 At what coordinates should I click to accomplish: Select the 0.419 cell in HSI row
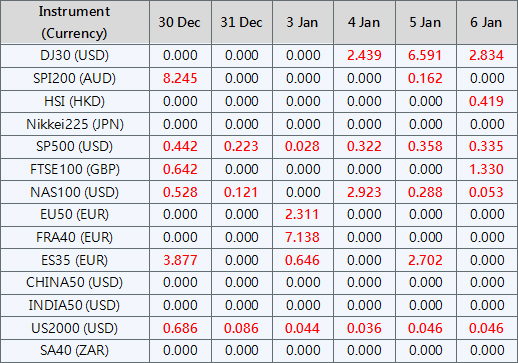point(487,101)
